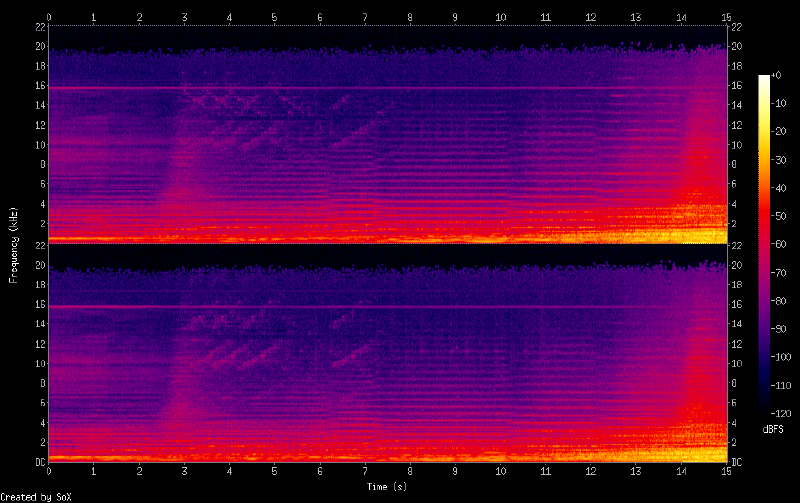Click the "-90" value on the color scale

coord(779,329)
